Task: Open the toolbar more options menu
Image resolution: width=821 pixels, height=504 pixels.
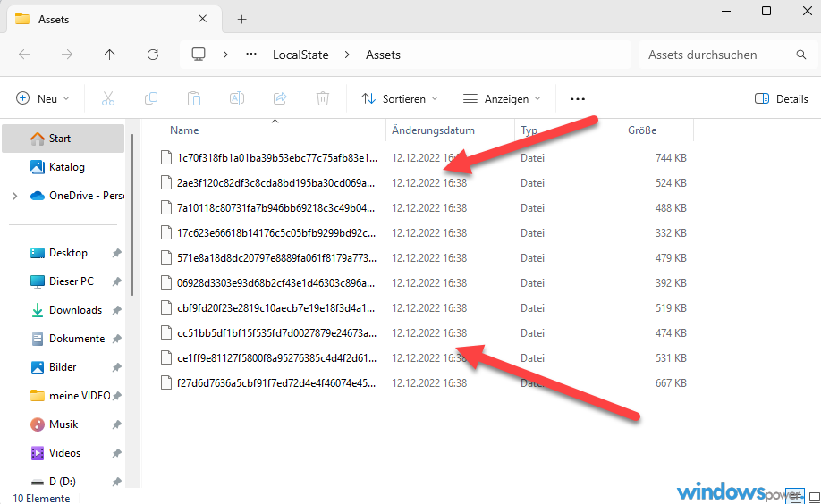Action: [578, 99]
